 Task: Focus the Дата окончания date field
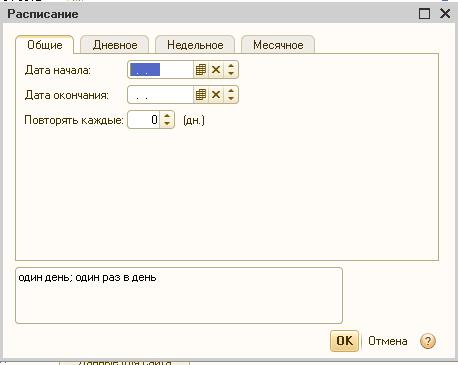pyautogui.click(x=161, y=95)
